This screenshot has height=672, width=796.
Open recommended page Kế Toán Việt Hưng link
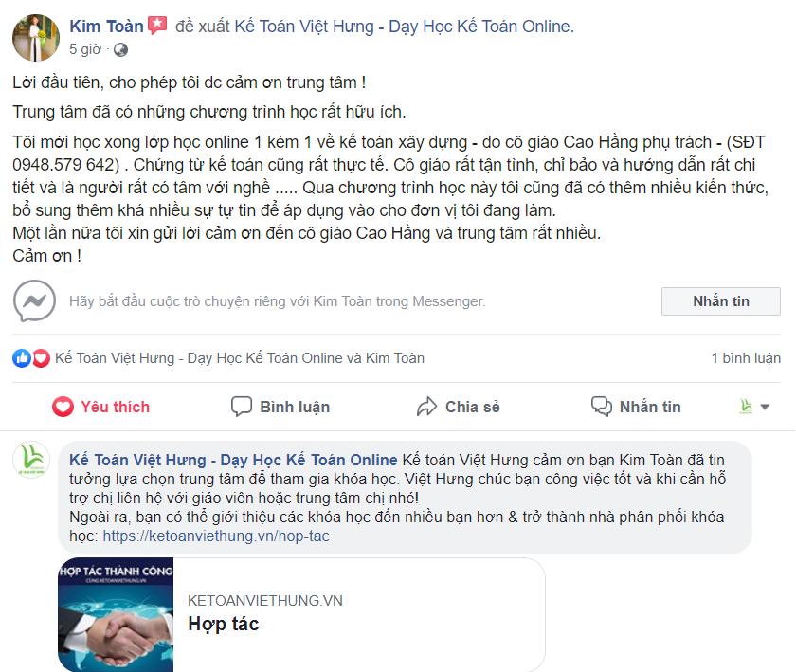click(x=403, y=26)
